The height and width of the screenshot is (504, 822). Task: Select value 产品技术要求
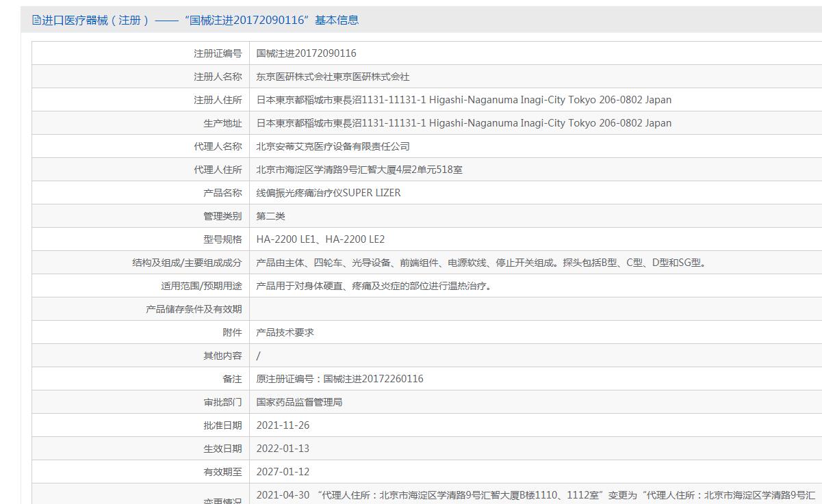click(x=285, y=332)
